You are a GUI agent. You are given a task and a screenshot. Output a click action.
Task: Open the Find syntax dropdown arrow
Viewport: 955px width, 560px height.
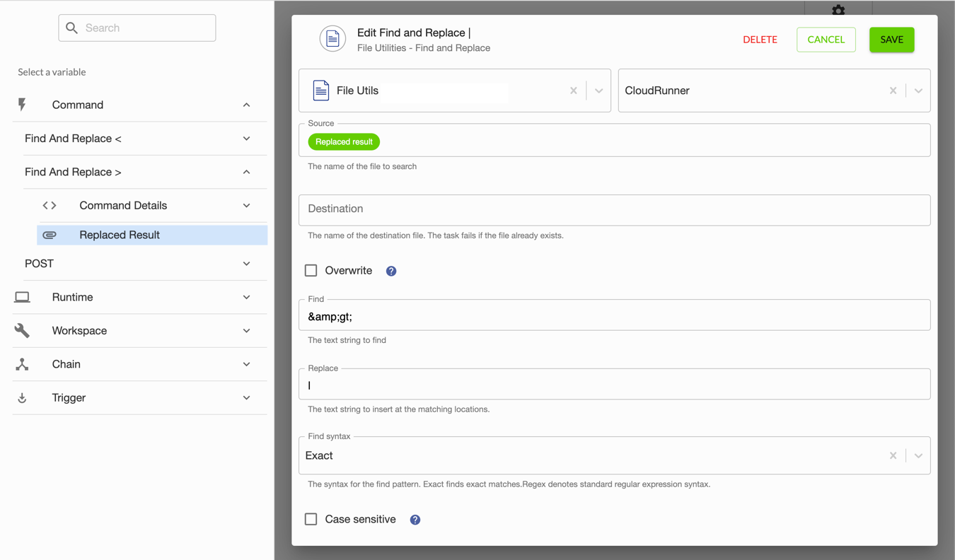point(918,456)
